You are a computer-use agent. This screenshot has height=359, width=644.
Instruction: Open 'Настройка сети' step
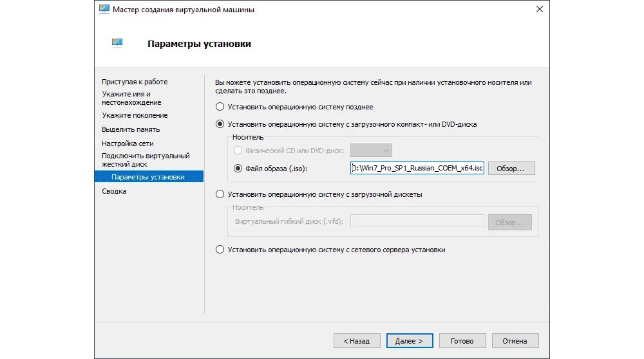pyautogui.click(x=128, y=143)
